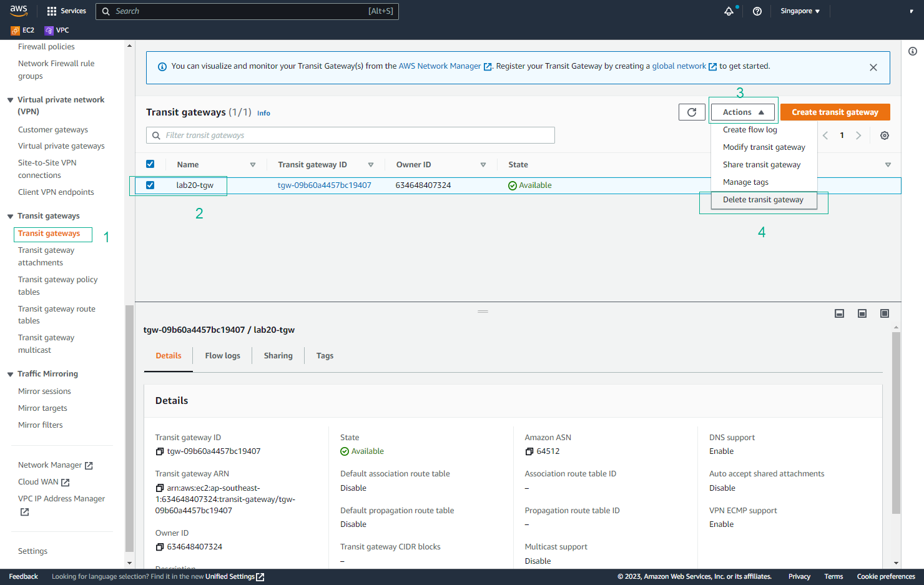Click the sidebar vertical scrollbar
The width and height of the screenshot is (924, 585).
pos(129,428)
